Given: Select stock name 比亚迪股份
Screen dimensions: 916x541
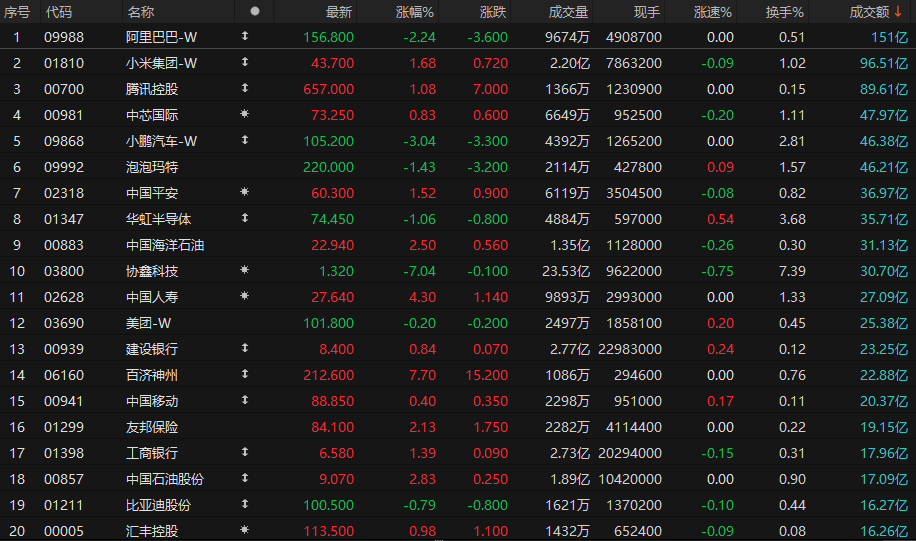Looking at the screenshot, I should click(159, 505).
